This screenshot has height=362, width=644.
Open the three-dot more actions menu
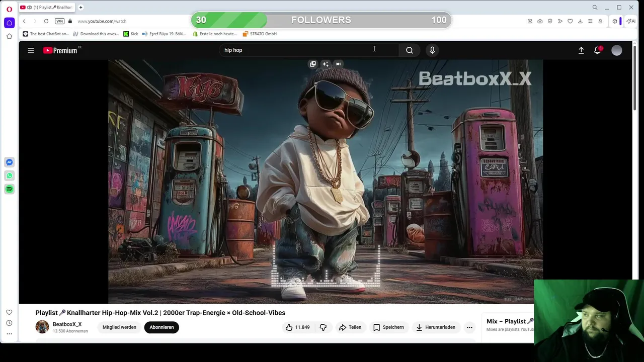click(469, 327)
